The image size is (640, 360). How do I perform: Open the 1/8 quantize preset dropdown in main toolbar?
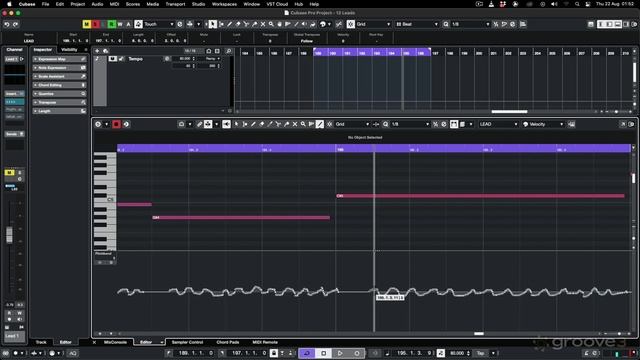(x=470, y=24)
